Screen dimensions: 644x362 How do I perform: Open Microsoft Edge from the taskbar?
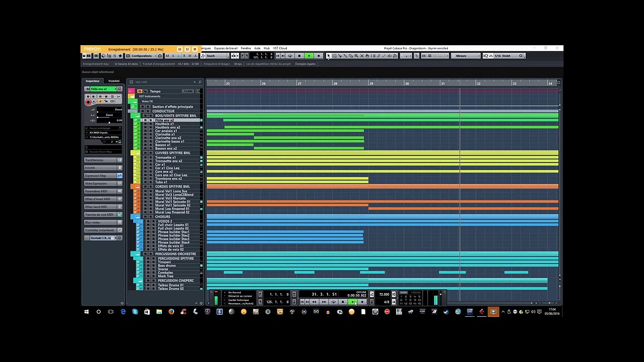[x=123, y=312]
